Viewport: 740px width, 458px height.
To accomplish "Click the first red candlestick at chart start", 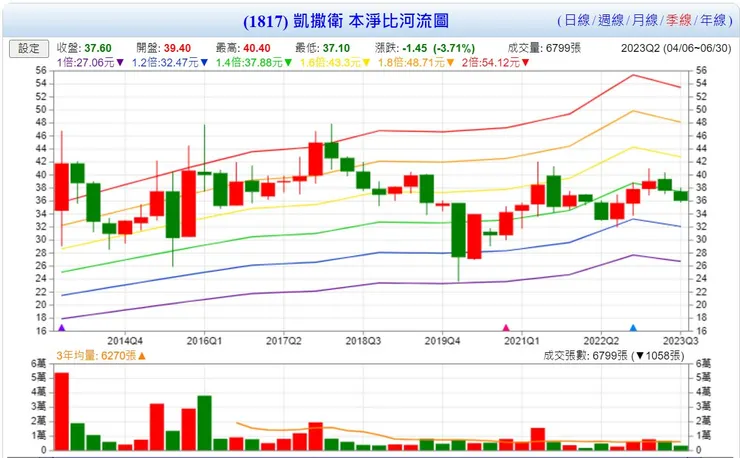I will click(61, 187).
